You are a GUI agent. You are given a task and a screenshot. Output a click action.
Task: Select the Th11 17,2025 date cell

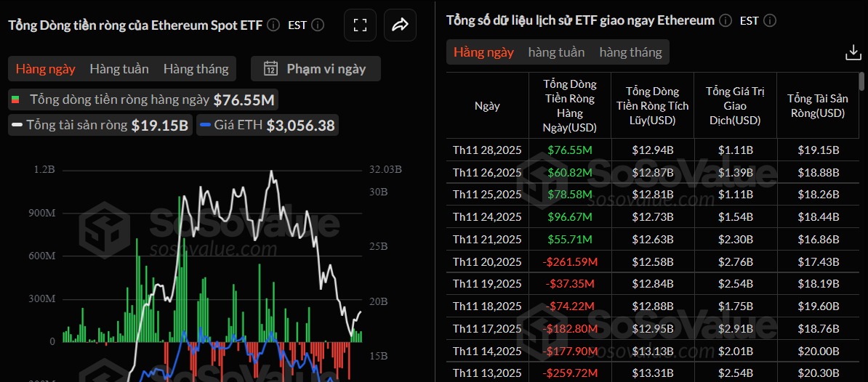tap(487, 328)
